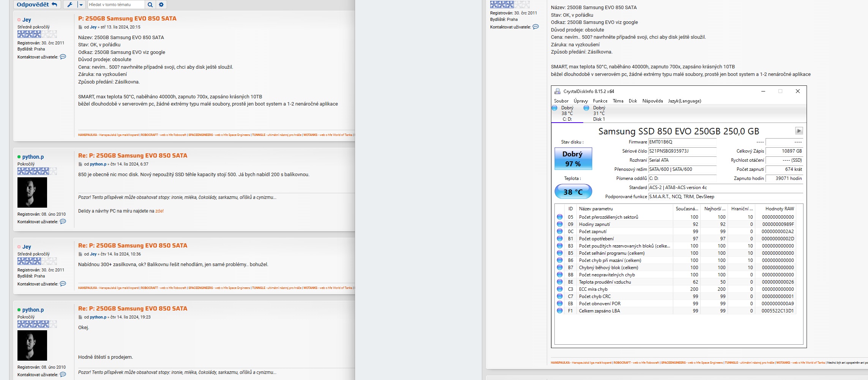Open advanced search gear icon
Image resolution: width=868 pixels, height=380 pixels.
tap(161, 5)
